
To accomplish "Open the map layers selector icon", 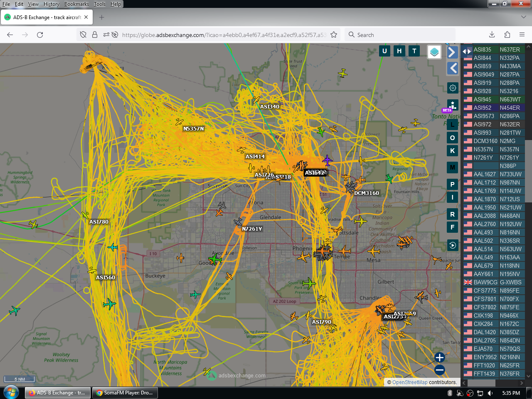I will point(434,52).
